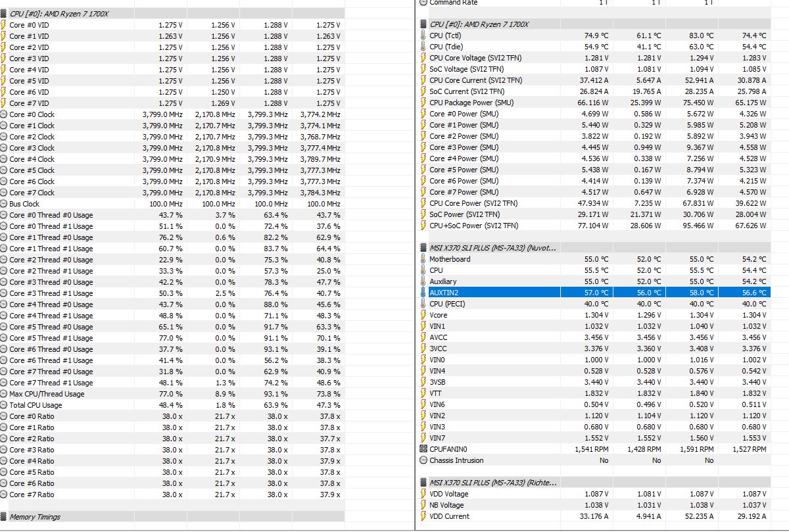Select the SoC Power (SVI2 TFN) row

[x=594, y=214]
